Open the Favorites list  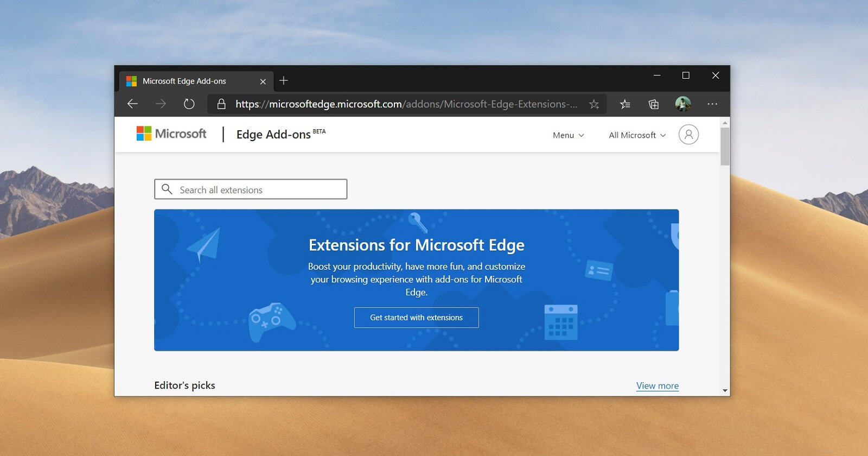pyautogui.click(x=625, y=104)
